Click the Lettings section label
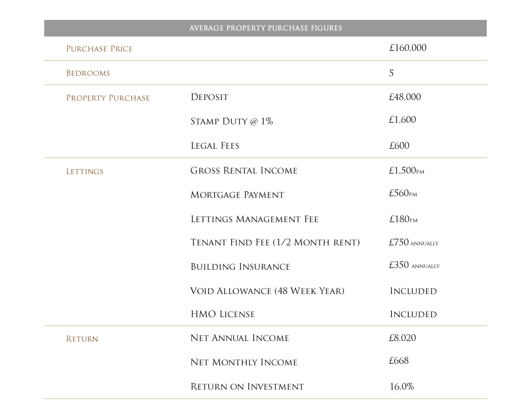The width and height of the screenshot is (531, 420). [85, 171]
